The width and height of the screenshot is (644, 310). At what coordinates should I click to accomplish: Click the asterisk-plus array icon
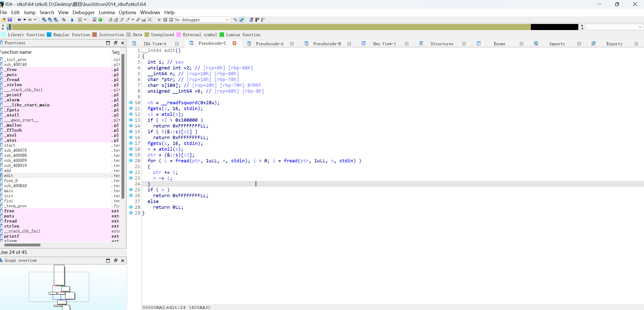(x=138, y=20)
